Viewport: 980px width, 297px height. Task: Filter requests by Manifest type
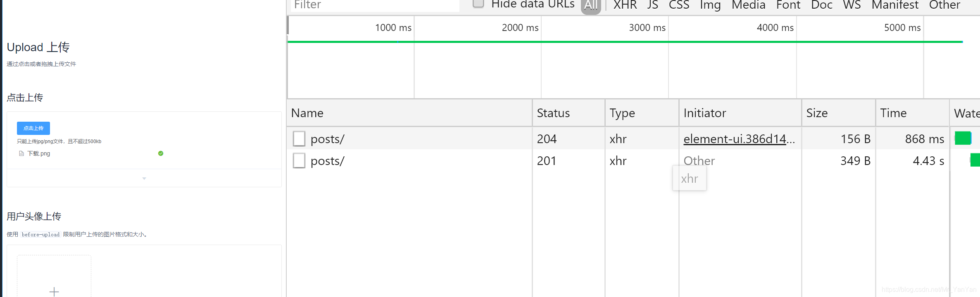pyautogui.click(x=895, y=5)
